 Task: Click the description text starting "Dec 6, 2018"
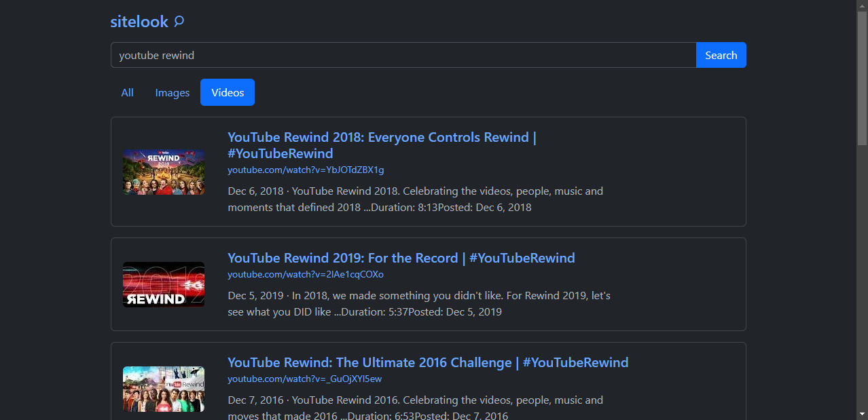[416, 199]
